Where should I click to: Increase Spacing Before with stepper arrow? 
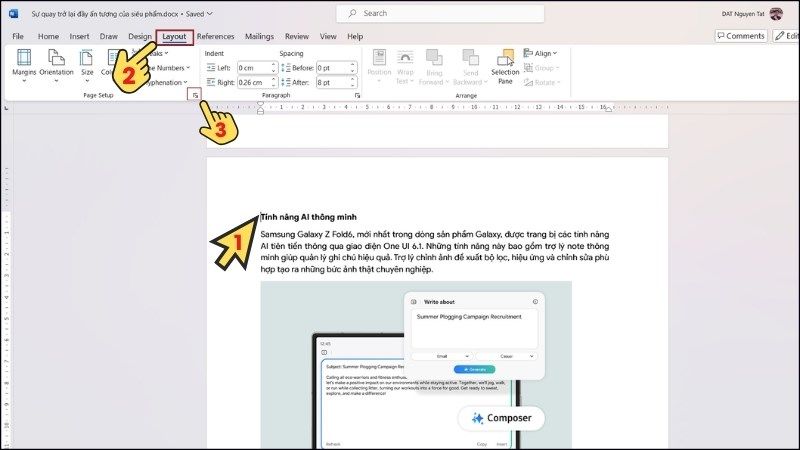point(352,65)
